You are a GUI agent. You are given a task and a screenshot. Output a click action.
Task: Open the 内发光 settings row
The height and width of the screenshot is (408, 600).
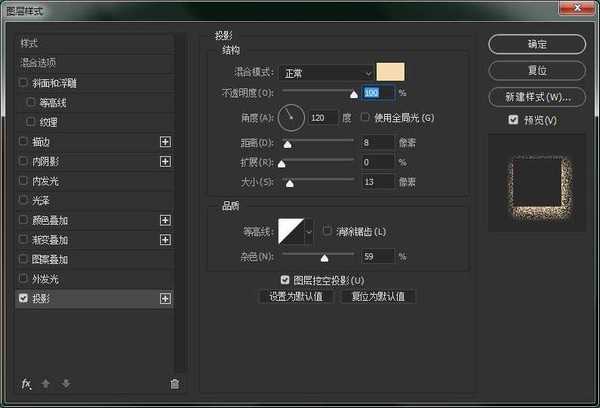(x=95, y=181)
